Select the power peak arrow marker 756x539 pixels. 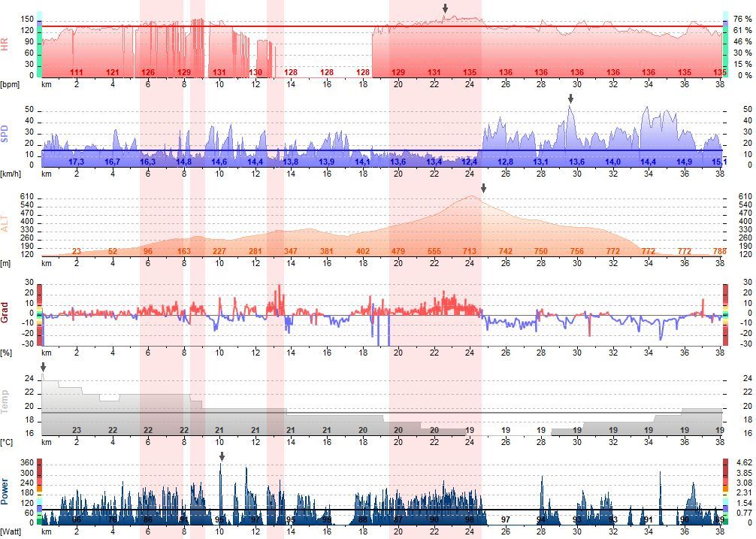coord(222,456)
